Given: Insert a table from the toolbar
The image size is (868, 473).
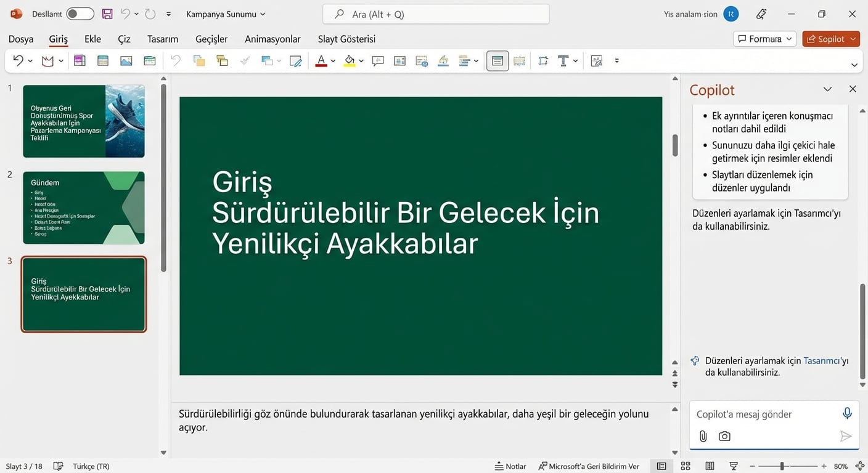Looking at the screenshot, I should (102, 60).
